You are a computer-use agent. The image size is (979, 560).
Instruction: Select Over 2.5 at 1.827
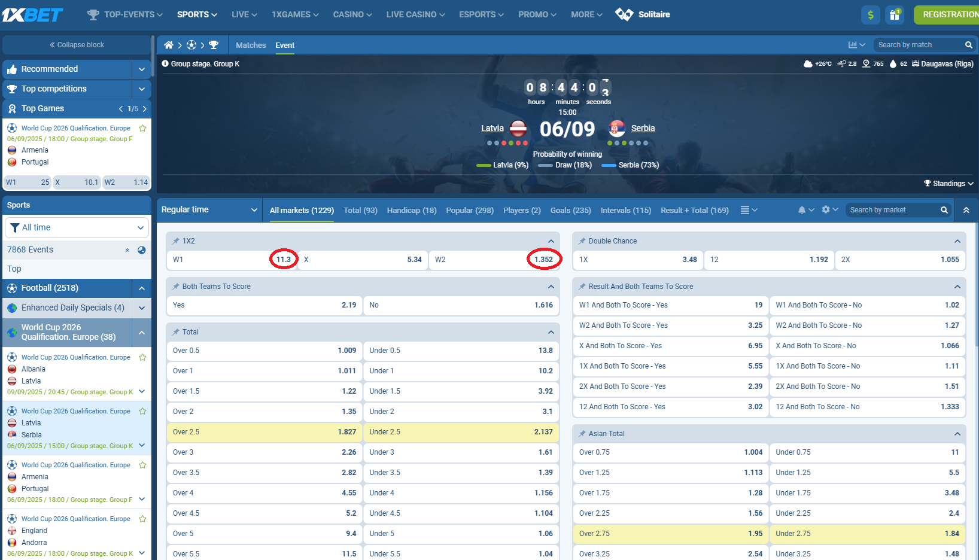pos(264,432)
